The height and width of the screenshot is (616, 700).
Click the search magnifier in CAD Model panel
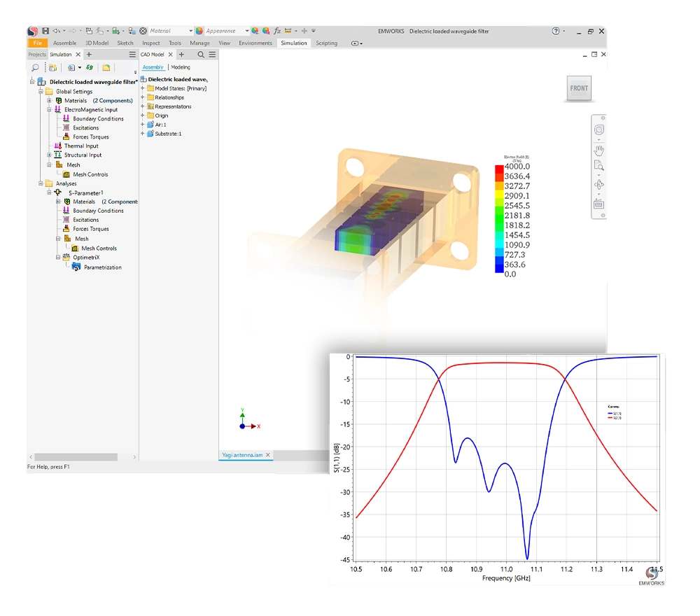[201, 54]
